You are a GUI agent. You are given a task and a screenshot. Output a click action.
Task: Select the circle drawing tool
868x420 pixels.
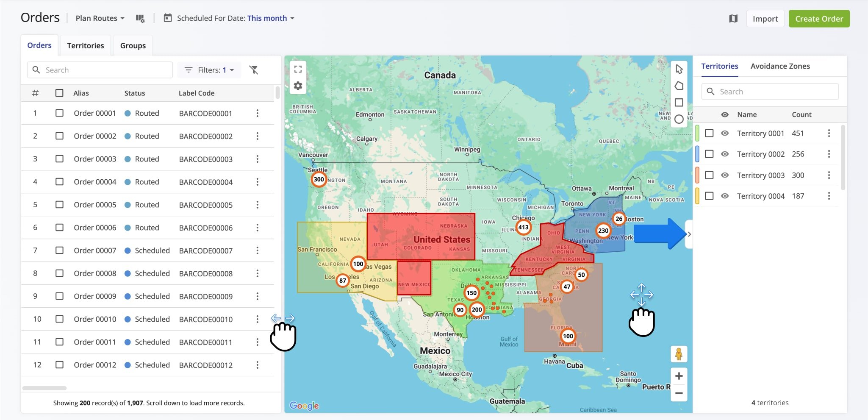tap(679, 119)
